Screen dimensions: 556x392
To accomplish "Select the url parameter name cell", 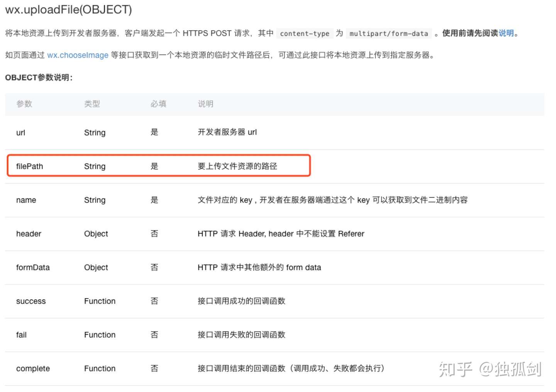I will [21, 132].
